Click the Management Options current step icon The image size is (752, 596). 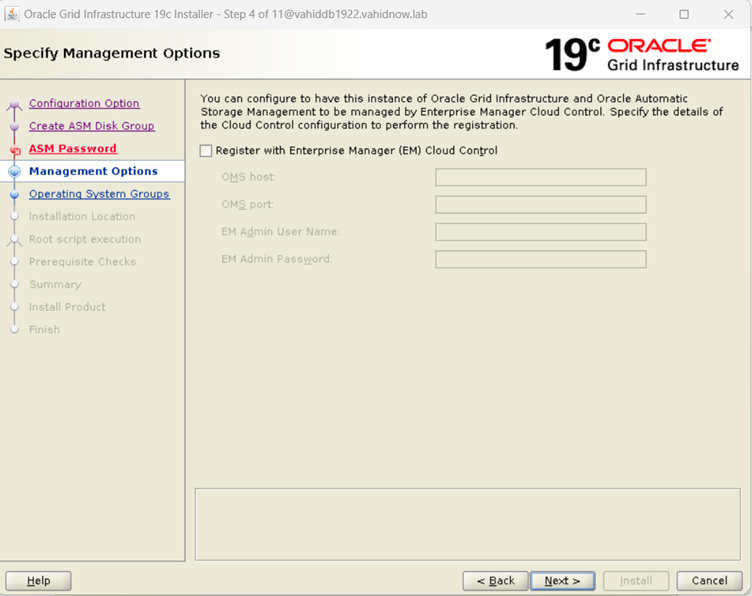[x=14, y=172]
